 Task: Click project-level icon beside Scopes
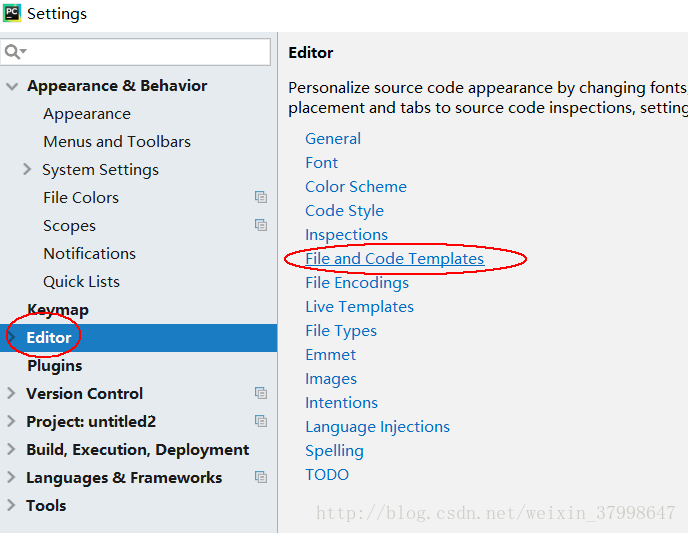tap(261, 226)
